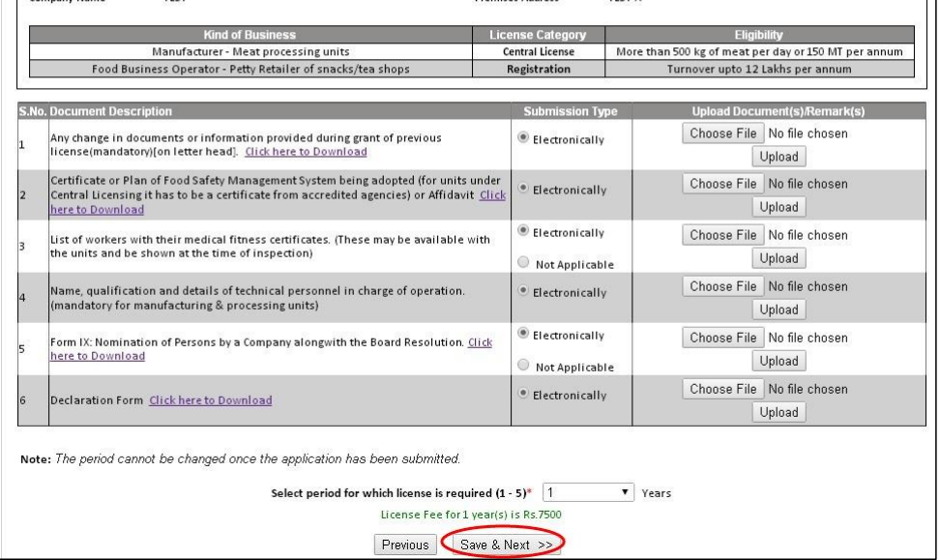Click Choose File for document row 1
The height and width of the screenshot is (560, 940).
click(723, 133)
